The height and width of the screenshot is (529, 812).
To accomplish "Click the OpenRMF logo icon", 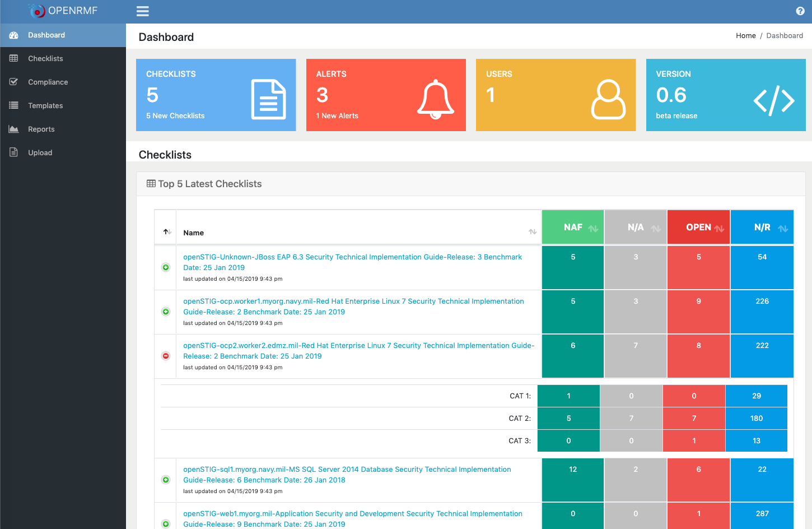I will 37,11.
